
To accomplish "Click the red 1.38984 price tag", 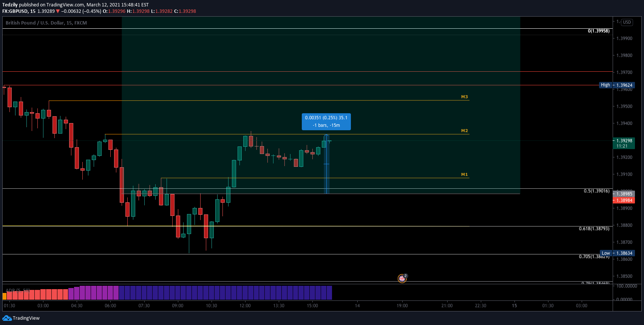I will pyautogui.click(x=624, y=200).
